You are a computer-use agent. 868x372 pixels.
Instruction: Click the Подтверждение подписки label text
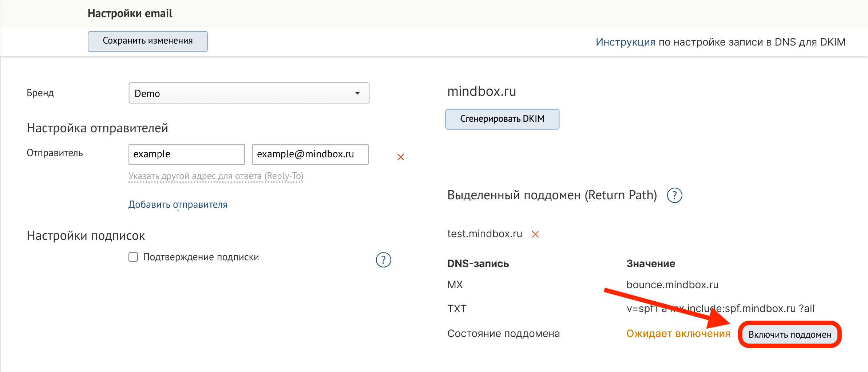point(201,257)
